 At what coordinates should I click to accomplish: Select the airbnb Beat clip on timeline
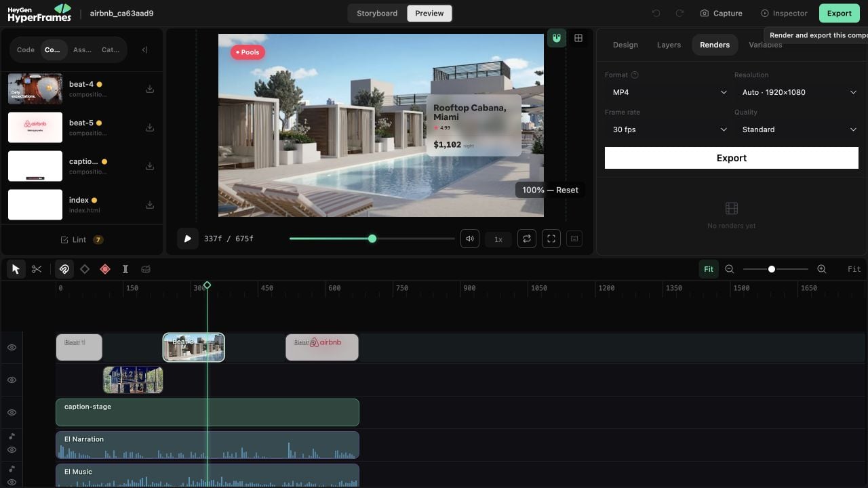click(322, 347)
